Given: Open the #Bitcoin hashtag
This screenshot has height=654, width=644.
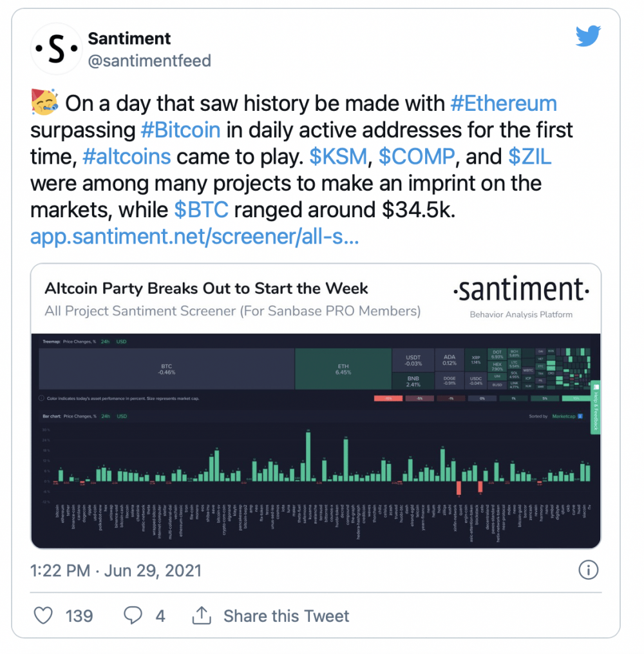Looking at the screenshot, I should (x=180, y=130).
